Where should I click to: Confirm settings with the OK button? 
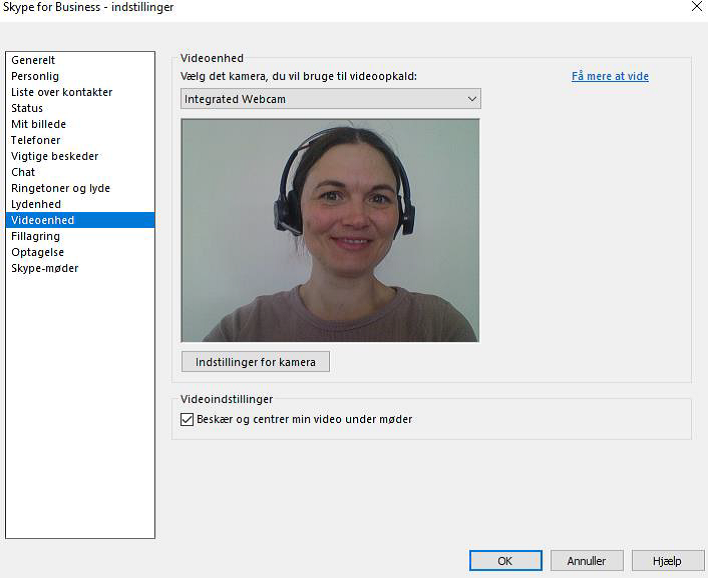(506, 561)
